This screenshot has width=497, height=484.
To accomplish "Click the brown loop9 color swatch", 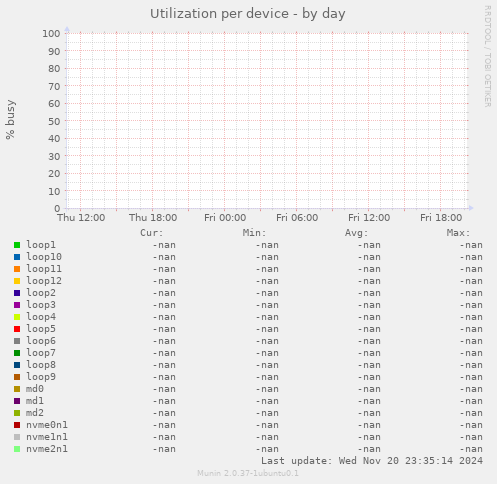I will (17, 377).
